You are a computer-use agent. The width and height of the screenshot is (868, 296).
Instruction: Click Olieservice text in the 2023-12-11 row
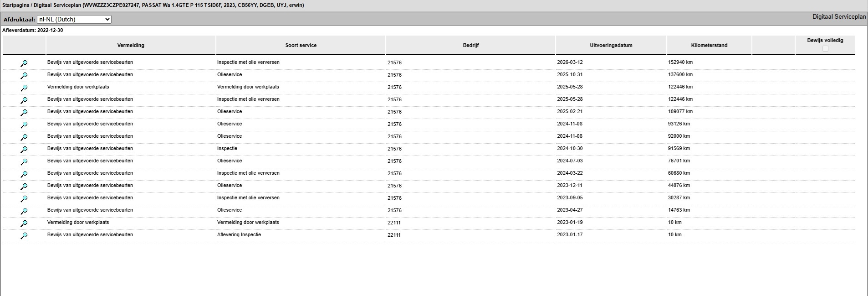pyautogui.click(x=230, y=185)
